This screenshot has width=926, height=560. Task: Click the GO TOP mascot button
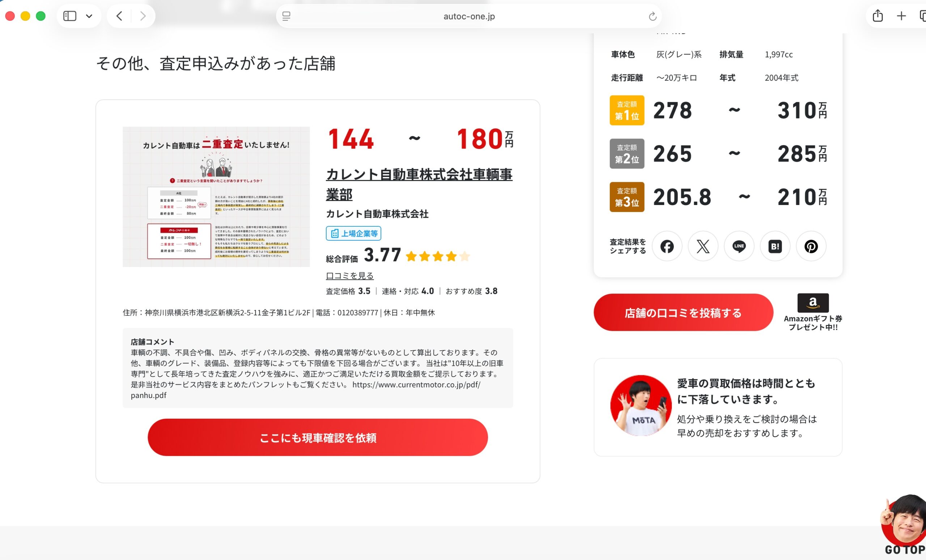(904, 525)
